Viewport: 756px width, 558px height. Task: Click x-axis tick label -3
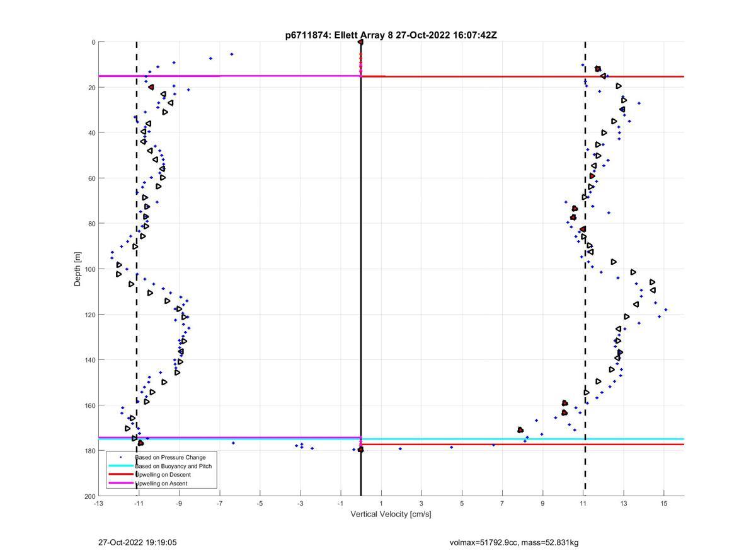[x=301, y=503]
